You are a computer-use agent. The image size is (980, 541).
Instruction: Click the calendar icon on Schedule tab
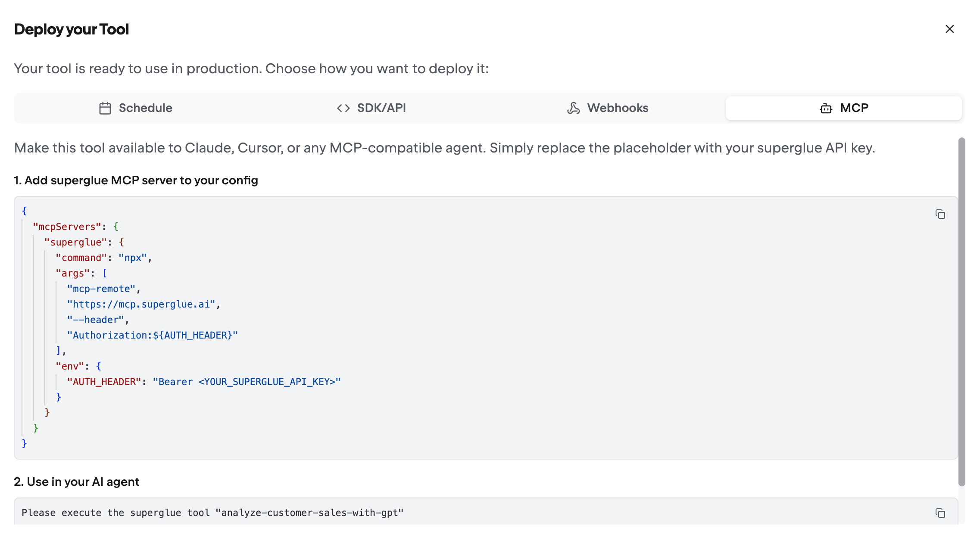(105, 108)
